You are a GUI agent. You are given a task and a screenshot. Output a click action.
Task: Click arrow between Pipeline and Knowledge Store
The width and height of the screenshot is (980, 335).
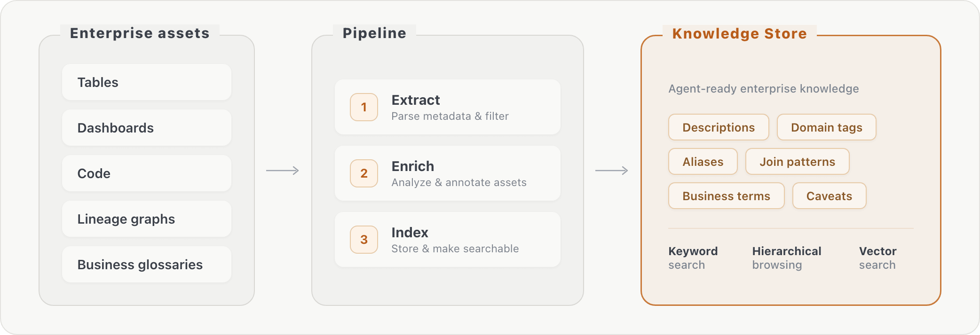point(612,171)
